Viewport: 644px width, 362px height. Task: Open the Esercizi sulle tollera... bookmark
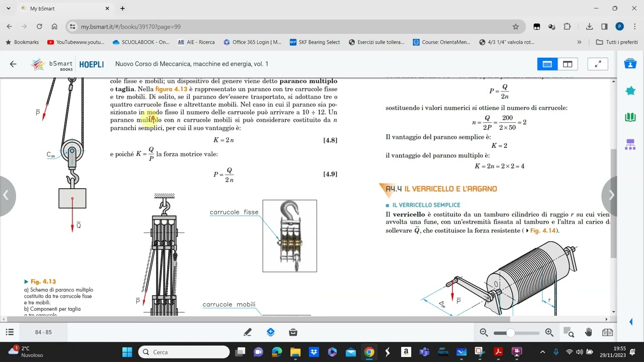pos(377,42)
